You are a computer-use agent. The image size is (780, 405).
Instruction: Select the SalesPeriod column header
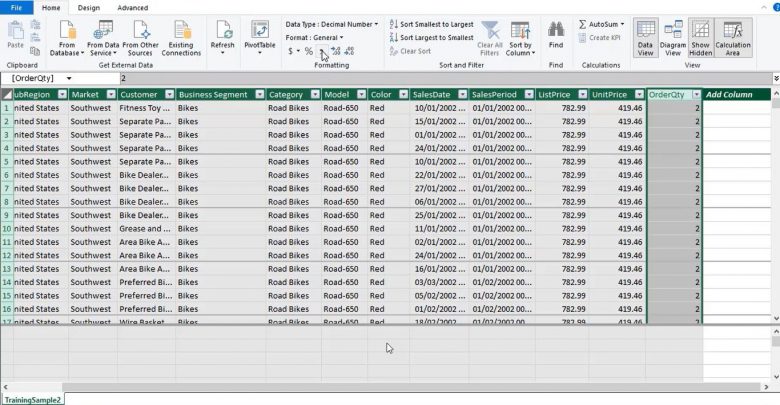tap(494, 95)
